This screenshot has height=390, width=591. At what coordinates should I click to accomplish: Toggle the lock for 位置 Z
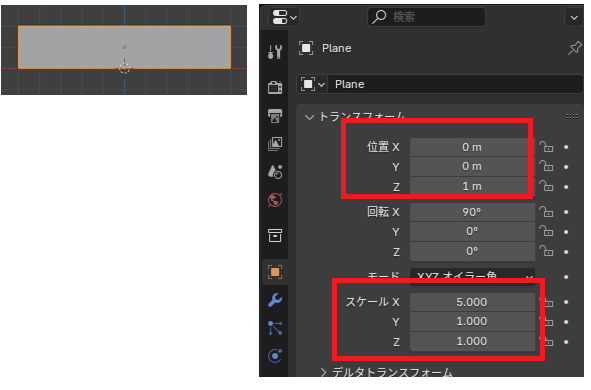click(546, 187)
